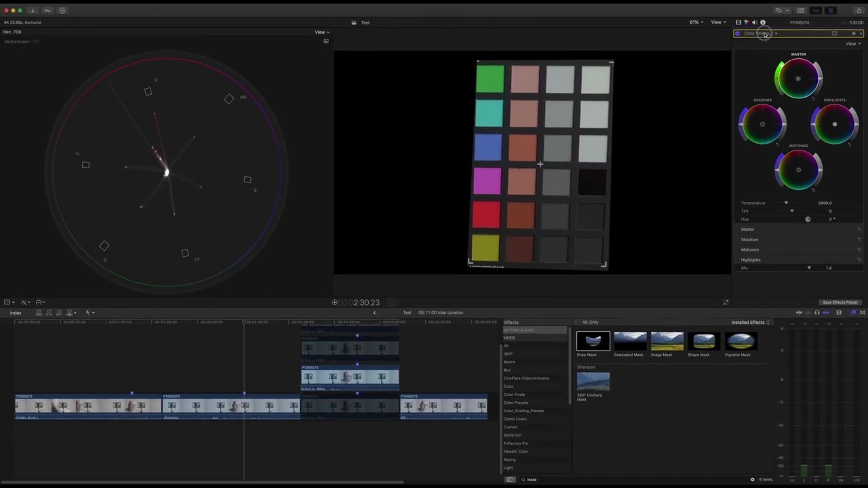Click the video inspector filmstrip icon
Image resolution: width=868 pixels, height=488 pixels.
[x=738, y=22]
